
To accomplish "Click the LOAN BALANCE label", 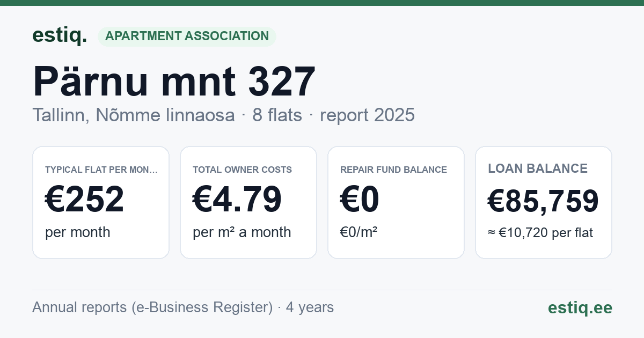I will (x=538, y=168).
